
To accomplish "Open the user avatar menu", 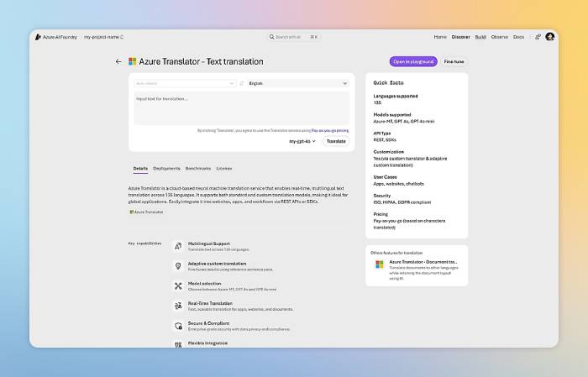I will tap(549, 37).
